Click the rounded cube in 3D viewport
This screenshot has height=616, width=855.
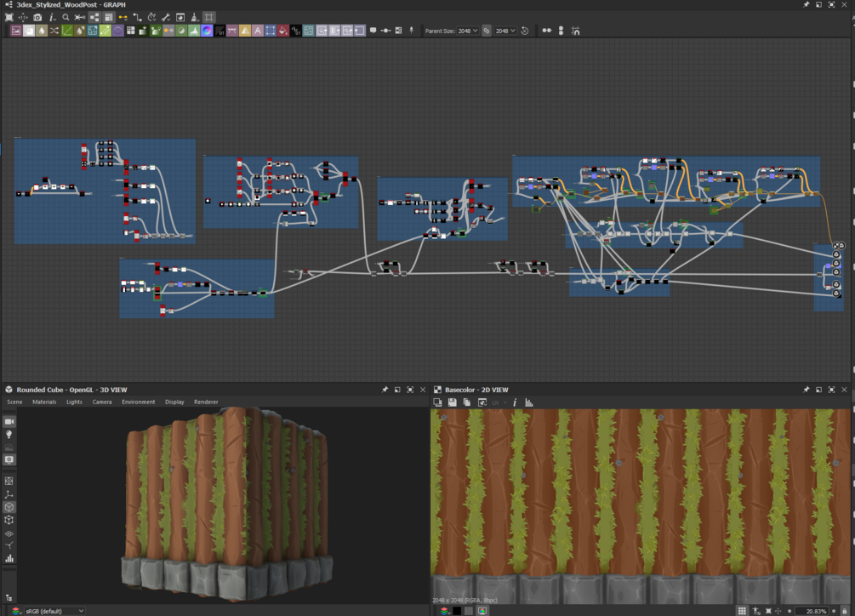point(226,505)
